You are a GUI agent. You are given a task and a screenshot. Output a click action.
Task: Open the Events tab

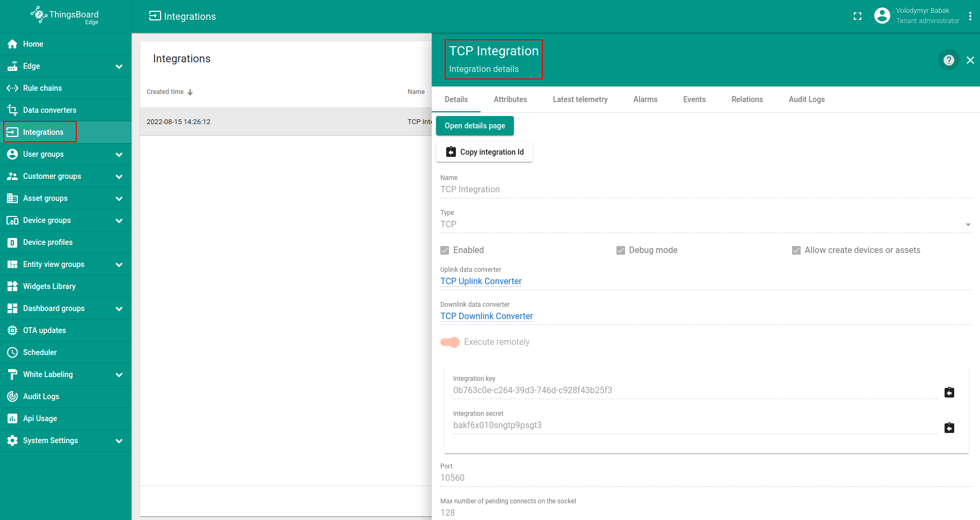click(694, 99)
